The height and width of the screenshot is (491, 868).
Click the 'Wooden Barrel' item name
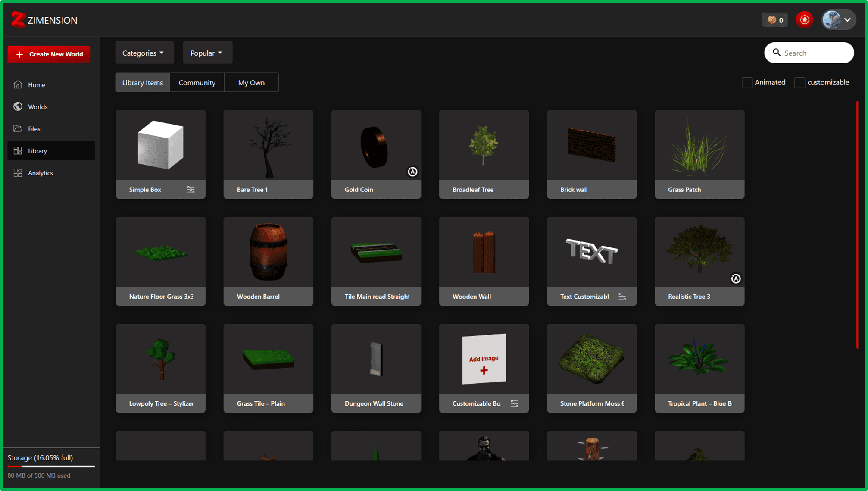pos(258,297)
